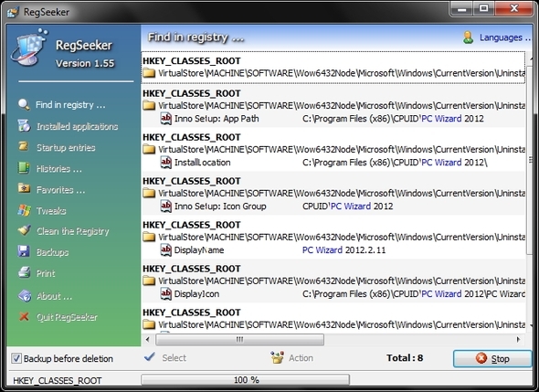This screenshot has width=539, height=392.
Task: Click the Tweaks Windows flag icon
Action: coord(24,210)
